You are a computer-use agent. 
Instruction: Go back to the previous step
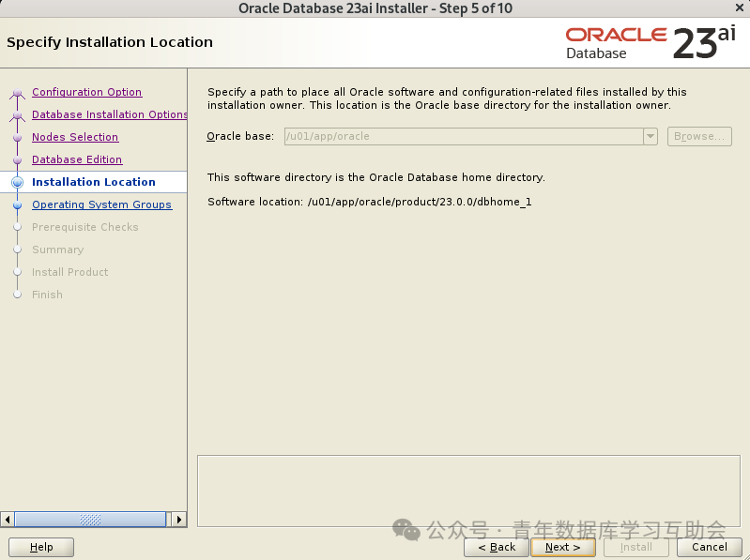click(497, 547)
